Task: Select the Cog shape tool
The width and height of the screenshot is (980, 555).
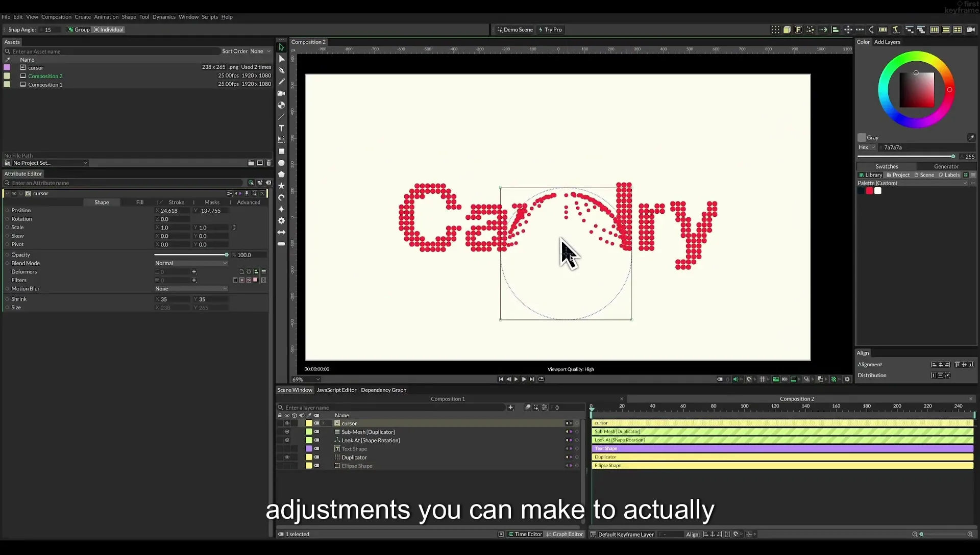Action: pyautogui.click(x=281, y=221)
